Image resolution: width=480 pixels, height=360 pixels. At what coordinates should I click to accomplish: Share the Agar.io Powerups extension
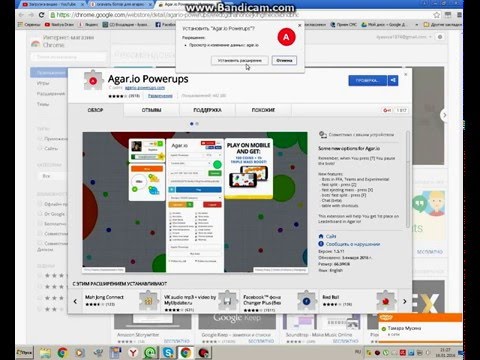click(393, 81)
